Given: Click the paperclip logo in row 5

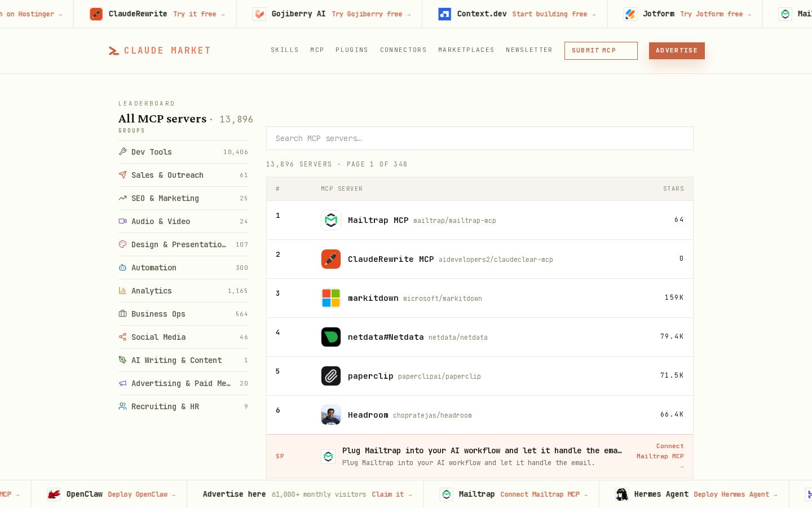Looking at the screenshot, I should (x=331, y=376).
